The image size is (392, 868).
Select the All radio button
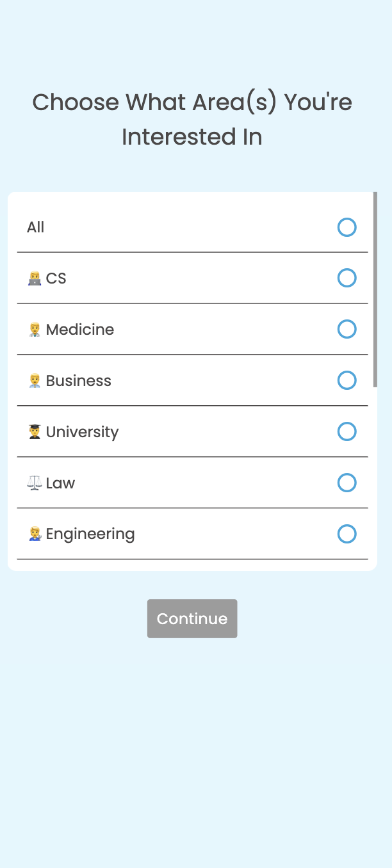(x=347, y=227)
